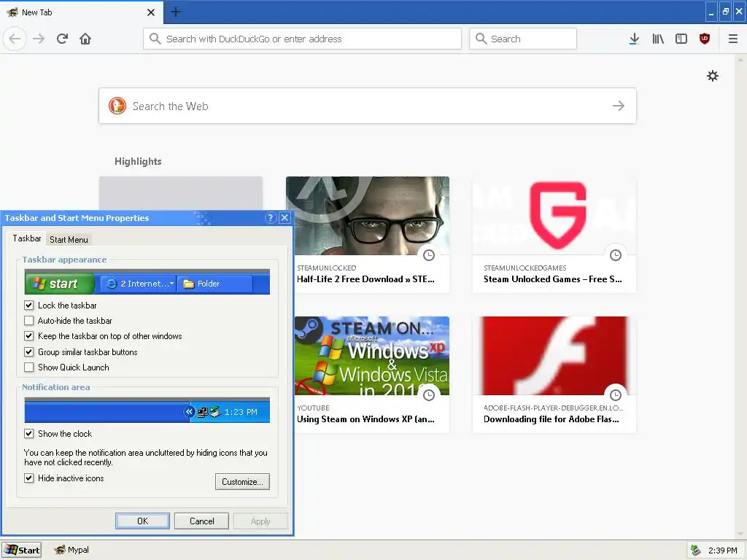Open the Windows Start button
The image size is (747, 560).
(x=21, y=551)
